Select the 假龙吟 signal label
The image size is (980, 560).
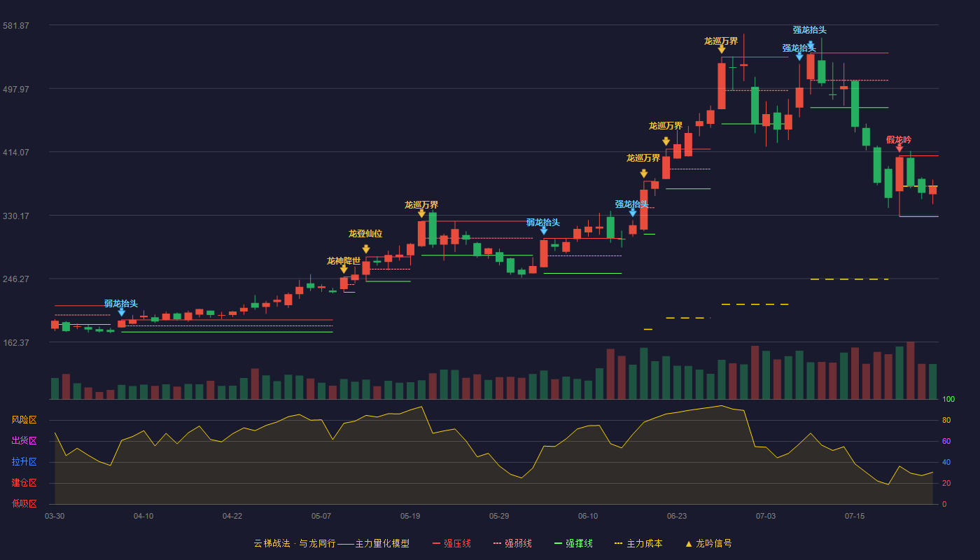tap(899, 140)
